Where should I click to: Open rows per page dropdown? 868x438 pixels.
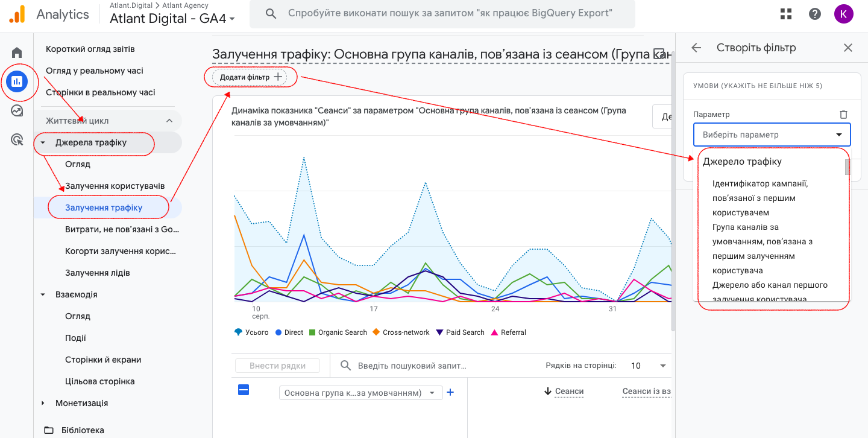coord(649,366)
